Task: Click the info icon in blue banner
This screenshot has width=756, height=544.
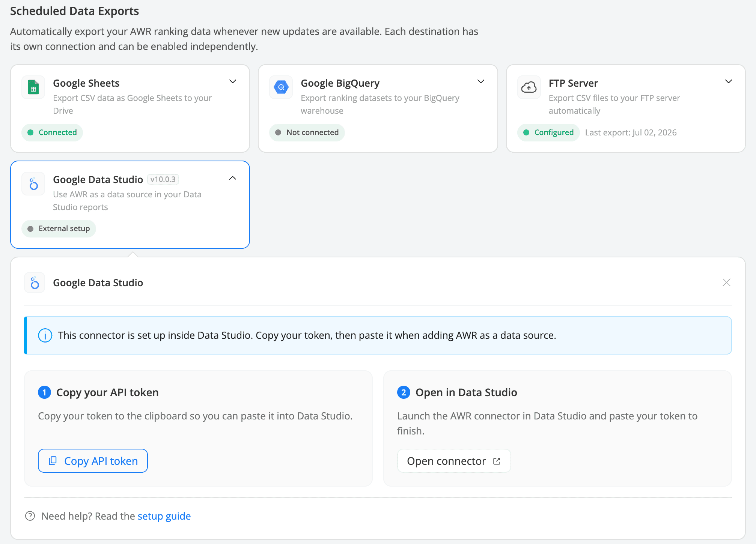Action: (x=45, y=335)
